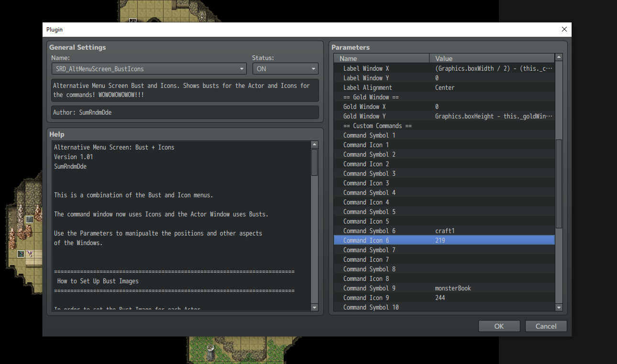617x364 pixels.
Task: Select the Command Symbol 9 monsterBook row
Action: 444,288
